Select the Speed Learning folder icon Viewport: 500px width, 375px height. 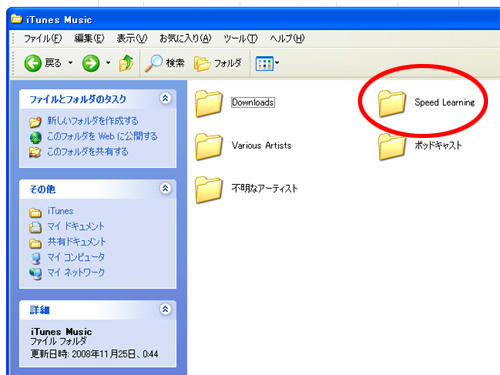[392, 103]
